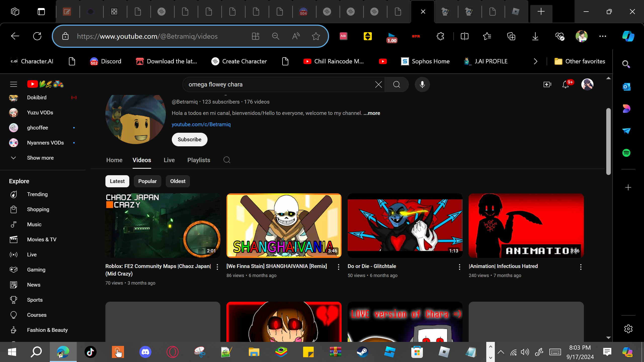
Task: Switch to the channel Home tab
Action: (114, 160)
